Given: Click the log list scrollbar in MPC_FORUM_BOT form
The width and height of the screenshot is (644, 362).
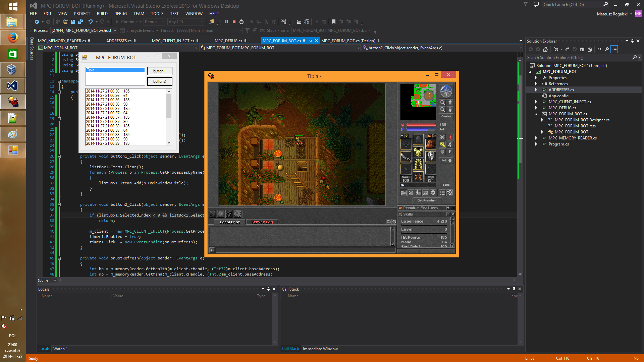Looking at the screenshot, I should [169, 117].
